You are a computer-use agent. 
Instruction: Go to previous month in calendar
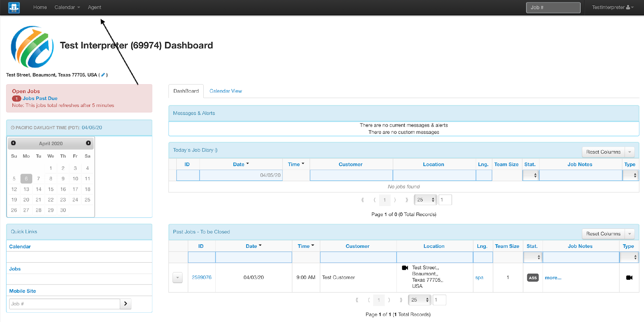tap(13, 143)
